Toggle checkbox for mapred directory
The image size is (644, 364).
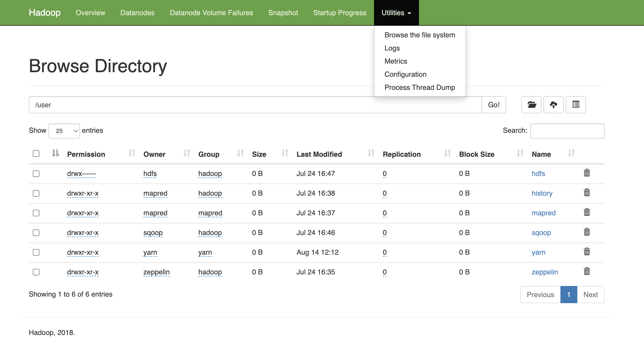click(36, 213)
